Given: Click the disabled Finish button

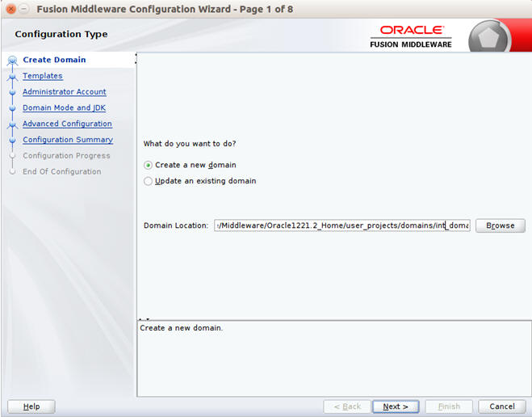Looking at the screenshot, I should coord(449,406).
